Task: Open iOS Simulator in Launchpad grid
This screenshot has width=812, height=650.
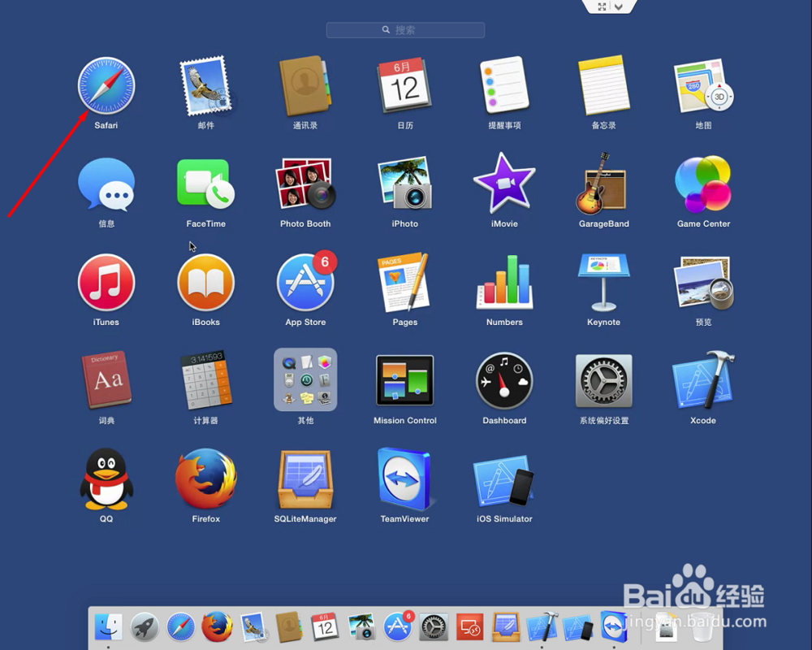Action: tap(504, 479)
